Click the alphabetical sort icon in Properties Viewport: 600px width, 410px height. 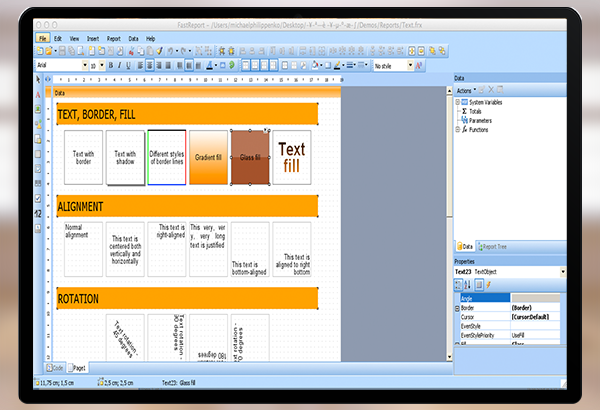pos(466,284)
